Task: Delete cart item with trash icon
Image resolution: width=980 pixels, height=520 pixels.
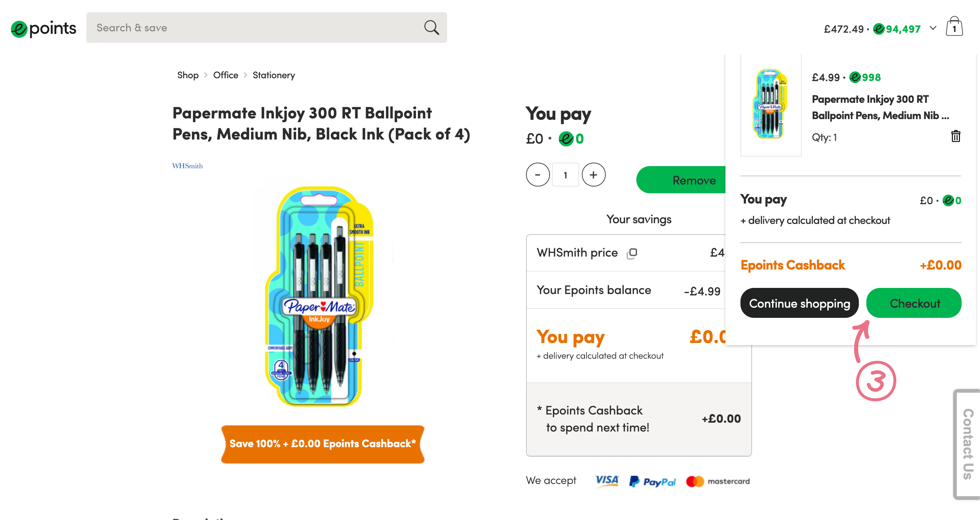Action: coord(955,136)
